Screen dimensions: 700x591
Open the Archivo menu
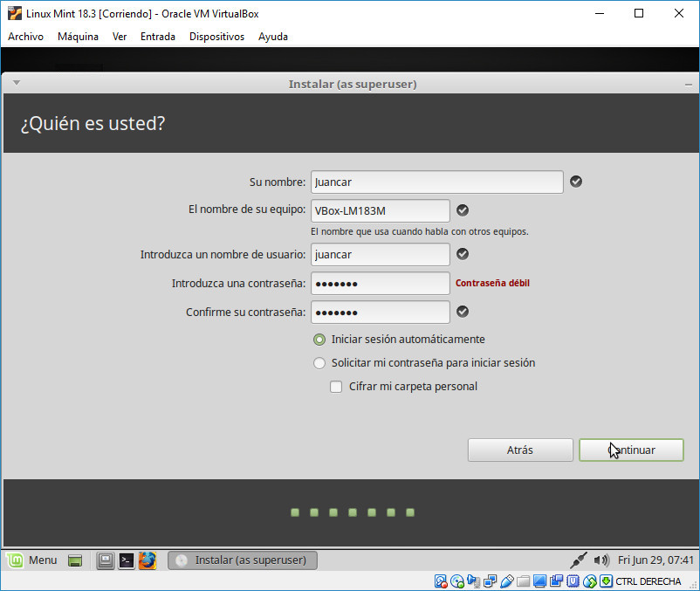[25, 37]
